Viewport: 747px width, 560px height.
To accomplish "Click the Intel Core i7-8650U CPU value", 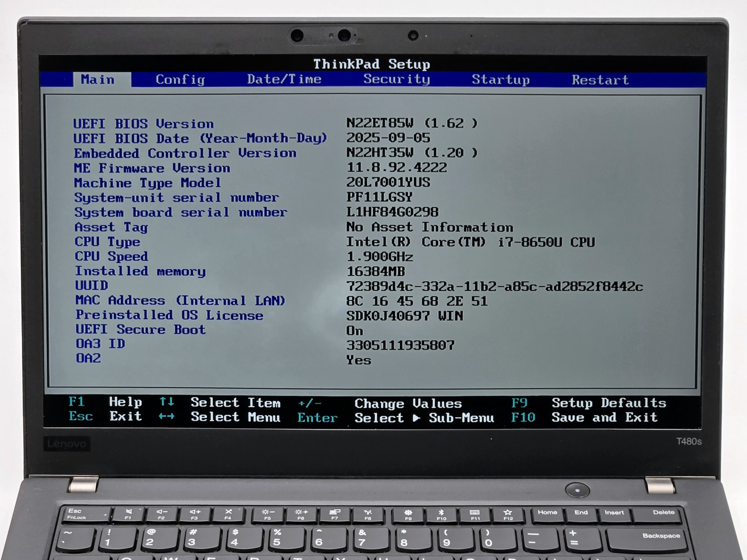I will pyautogui.click(x=471, y=242).
